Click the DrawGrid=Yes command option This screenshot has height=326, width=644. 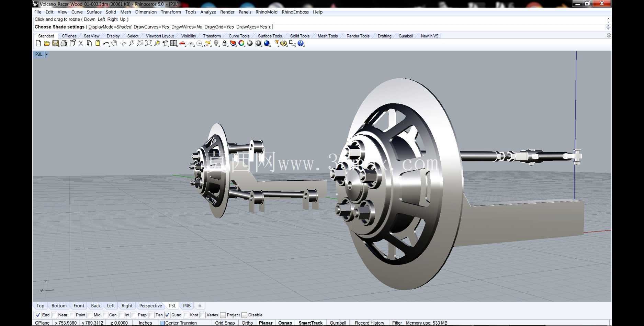(219, 27)
